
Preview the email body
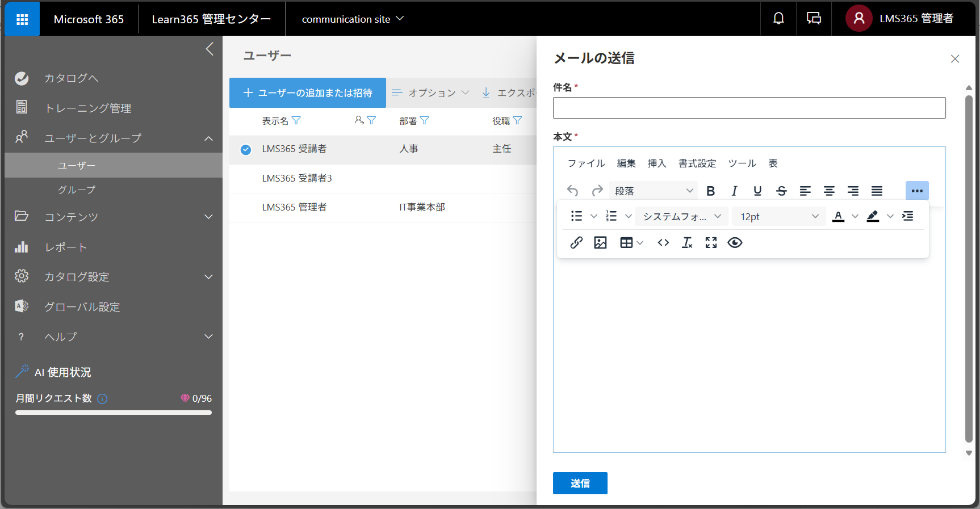coord(735,243)
